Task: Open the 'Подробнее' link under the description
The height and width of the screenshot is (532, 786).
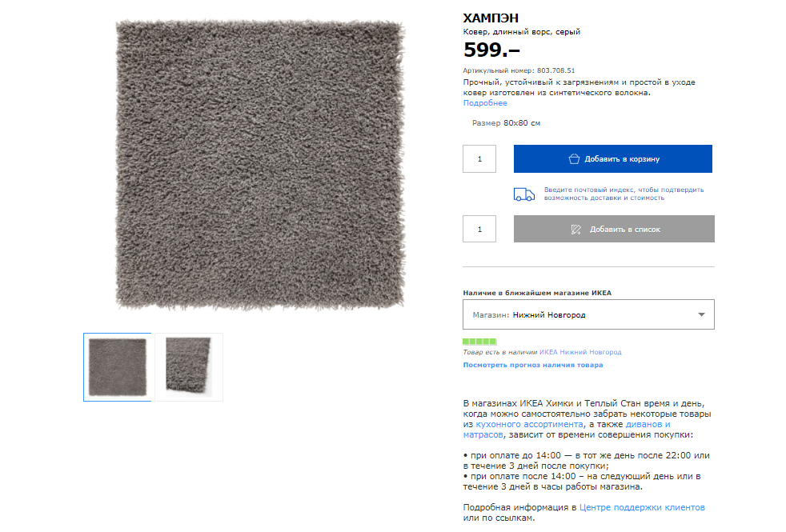Action: [x=485, y=103]
